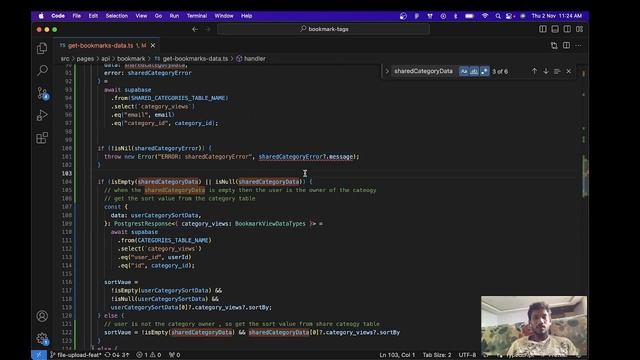Click the Tab Size: 2 indicator
Viewport: 640px width, 360px height.
(x=437, y=355)
